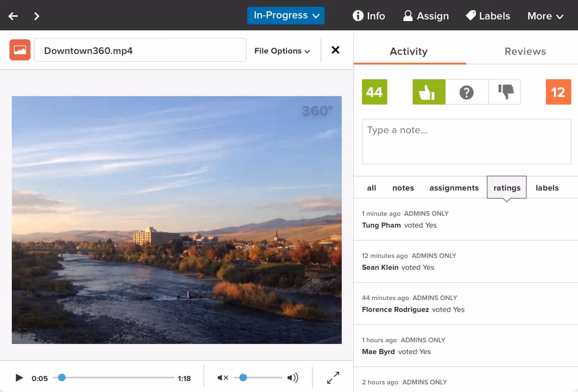Viewport: 578px width, 392px height.
Task: Filter activity by assignments
Action: [x=454, y=188]
